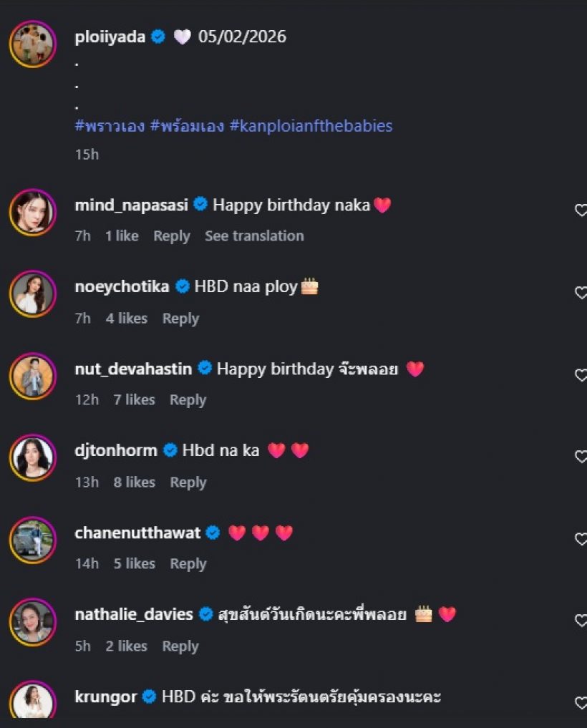Open ploiiyada's profile picture

33,44
